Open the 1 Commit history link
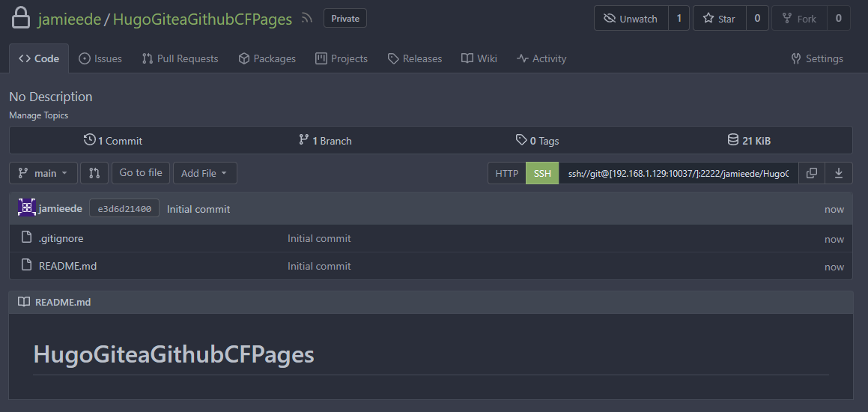Viewport: 868px width, 412px height. 113,140
